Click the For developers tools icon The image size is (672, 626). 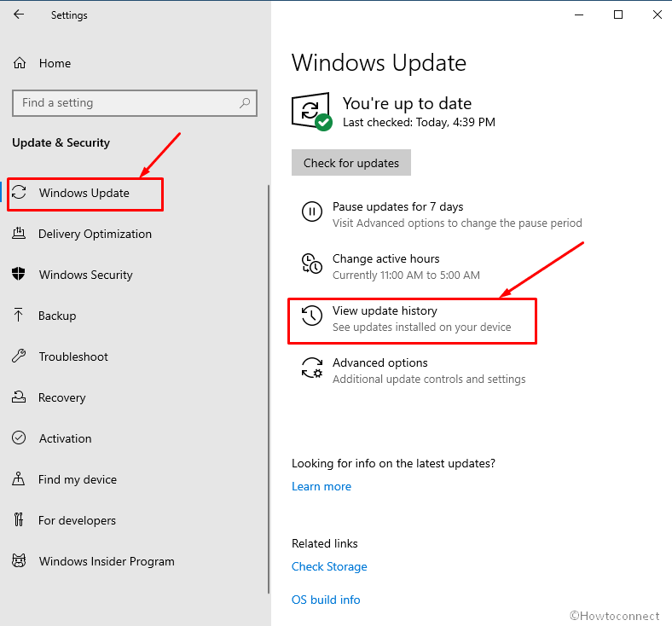coord(19,519)
